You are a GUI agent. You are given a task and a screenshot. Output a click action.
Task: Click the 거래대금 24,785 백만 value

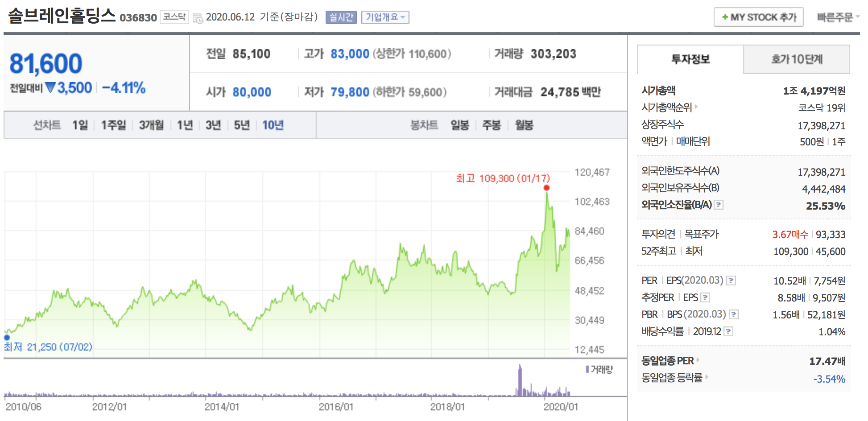click(x=570, y=92)
